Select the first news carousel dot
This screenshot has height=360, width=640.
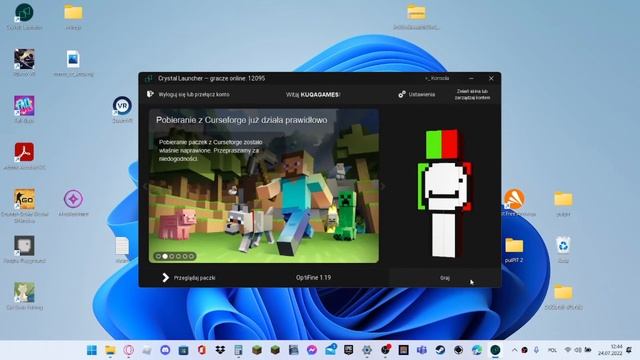pos(158,256)
